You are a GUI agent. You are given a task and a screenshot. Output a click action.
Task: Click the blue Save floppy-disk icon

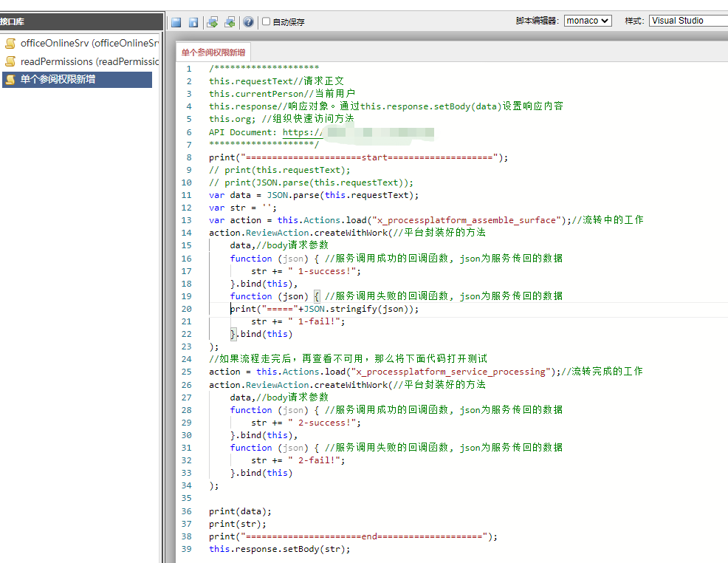pyautogui.click(x=176, y=22)
